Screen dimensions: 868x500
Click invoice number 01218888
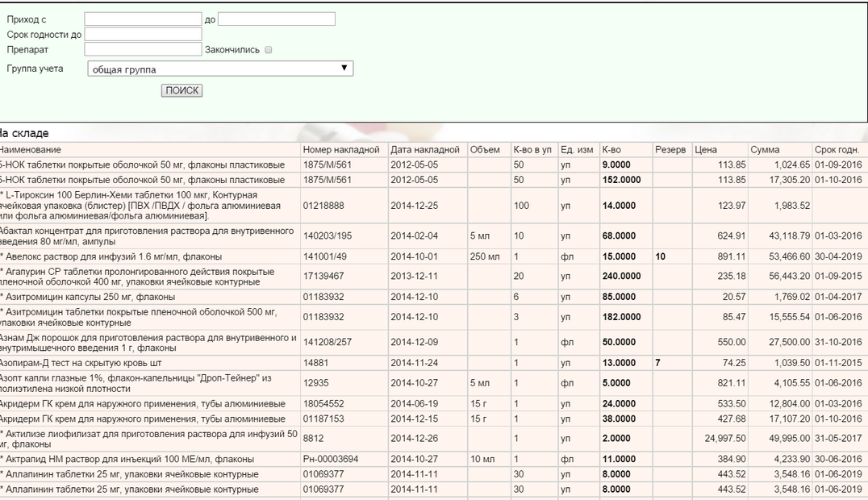pyautogui.click(x=323, y=206)
